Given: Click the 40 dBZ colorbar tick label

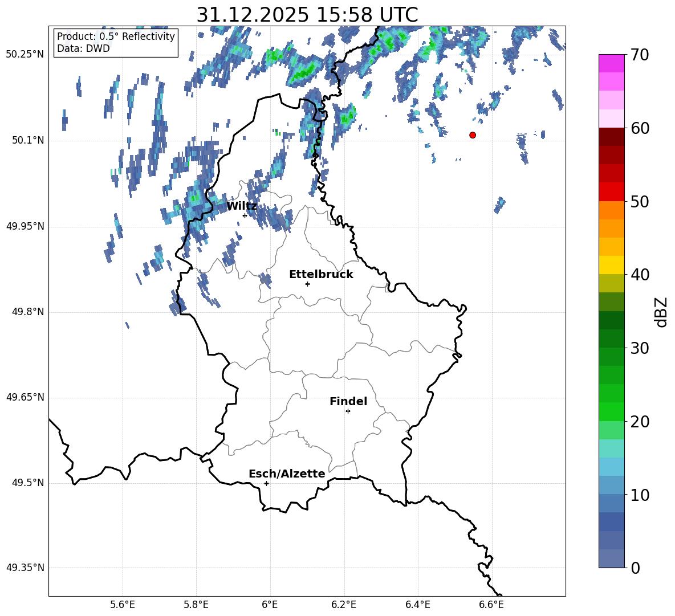Looking at the screenshot, I should point(640,275).
